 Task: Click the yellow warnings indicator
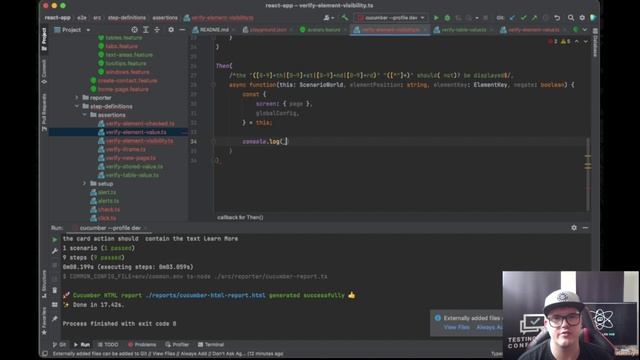coord(565,41)
